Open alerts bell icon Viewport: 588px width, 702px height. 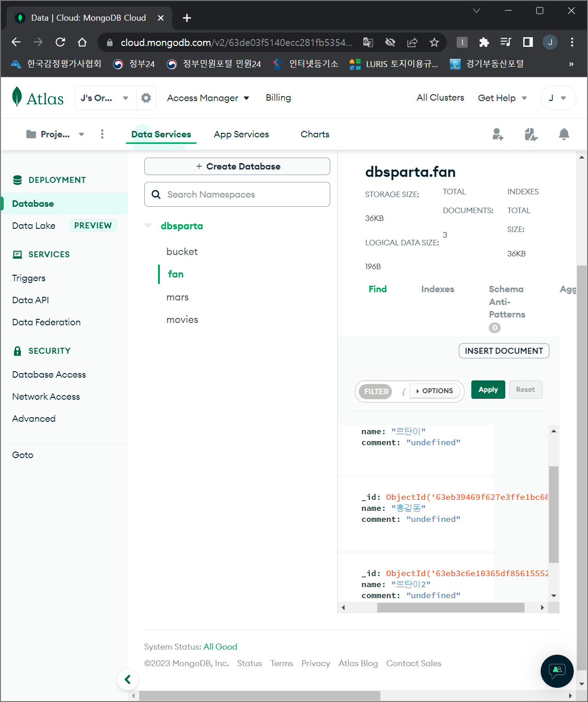point(564,134)
